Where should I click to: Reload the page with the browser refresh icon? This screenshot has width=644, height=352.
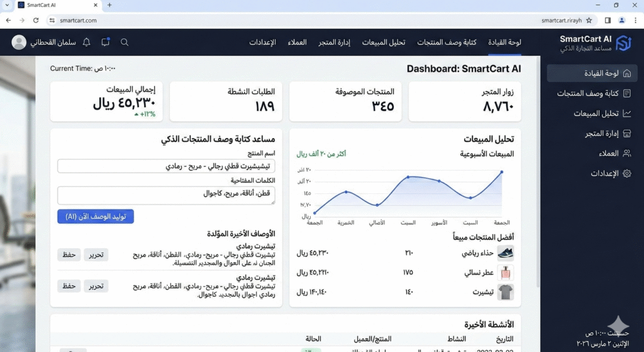[x=36, y=20]
